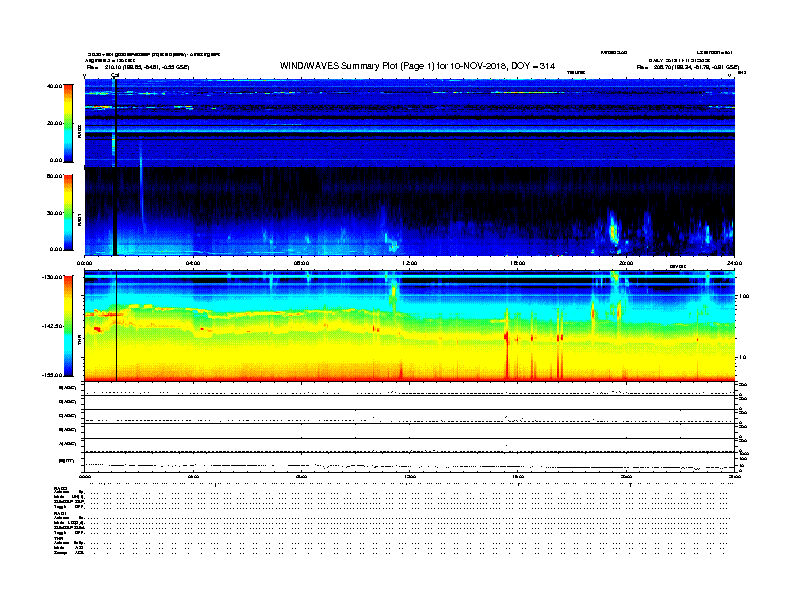Click the WIND/WAVES Summary Plot title
Screen dimensions: 792x612
[x=417, y=66]
